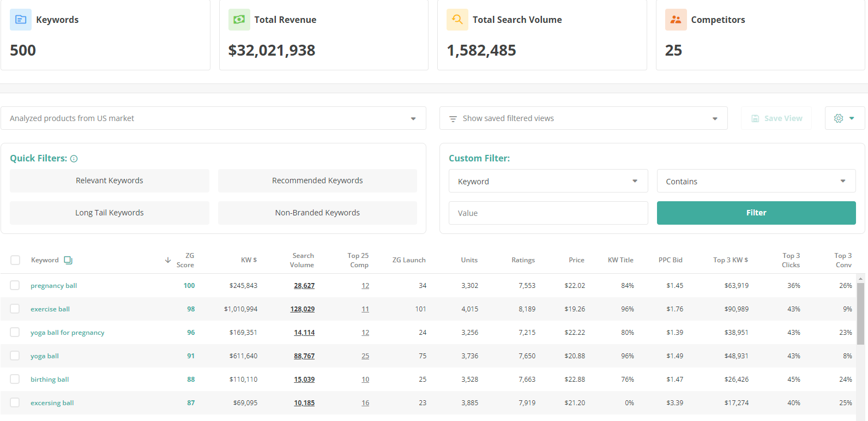Click the custom filter Value input field

click(548, 213)
